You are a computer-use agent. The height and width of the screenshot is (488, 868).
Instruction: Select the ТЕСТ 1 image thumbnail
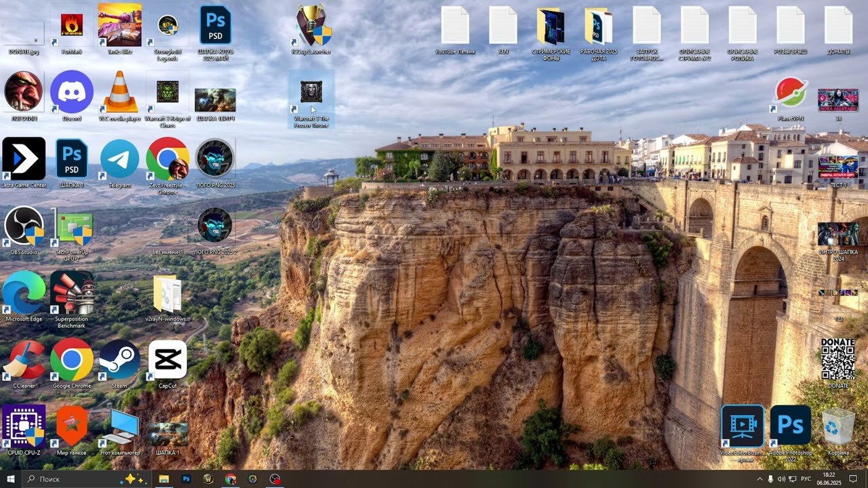(x=838, y=171)
